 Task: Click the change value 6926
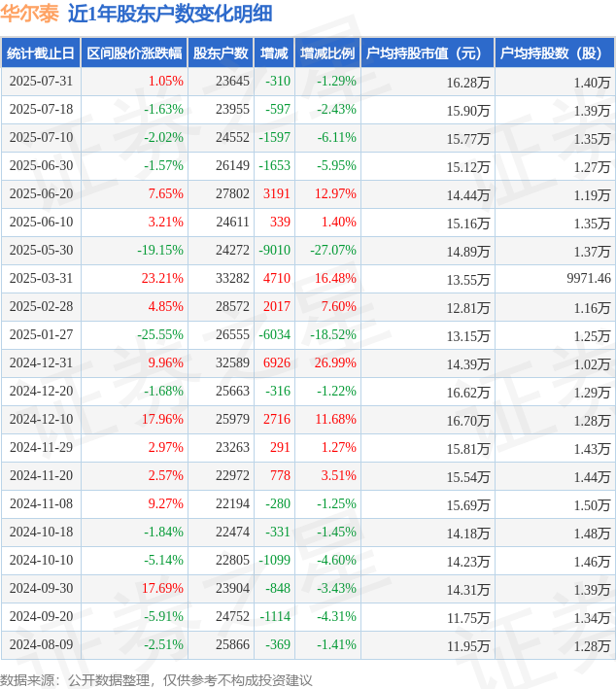(x=277, y=362)
